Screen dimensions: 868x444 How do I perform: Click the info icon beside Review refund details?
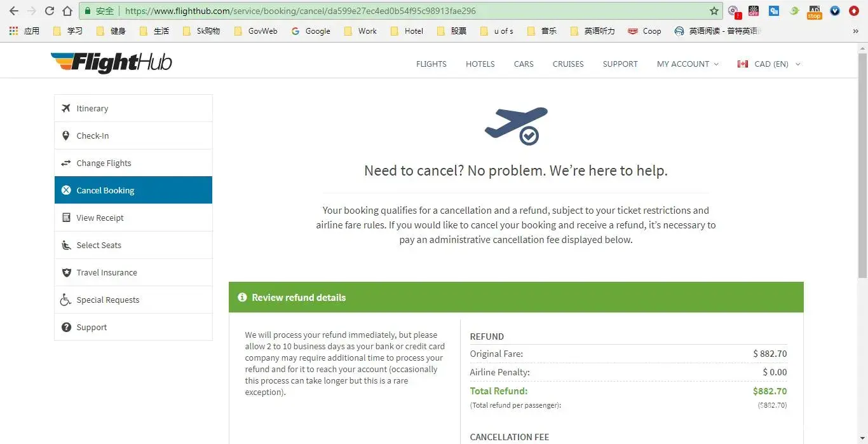(242, 297)
